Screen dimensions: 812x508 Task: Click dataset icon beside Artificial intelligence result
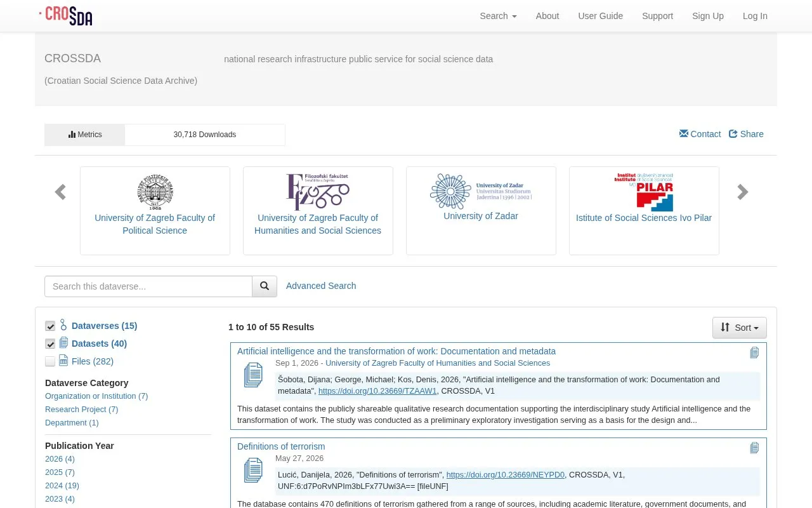pyautogui.click(x=253, y=375)
